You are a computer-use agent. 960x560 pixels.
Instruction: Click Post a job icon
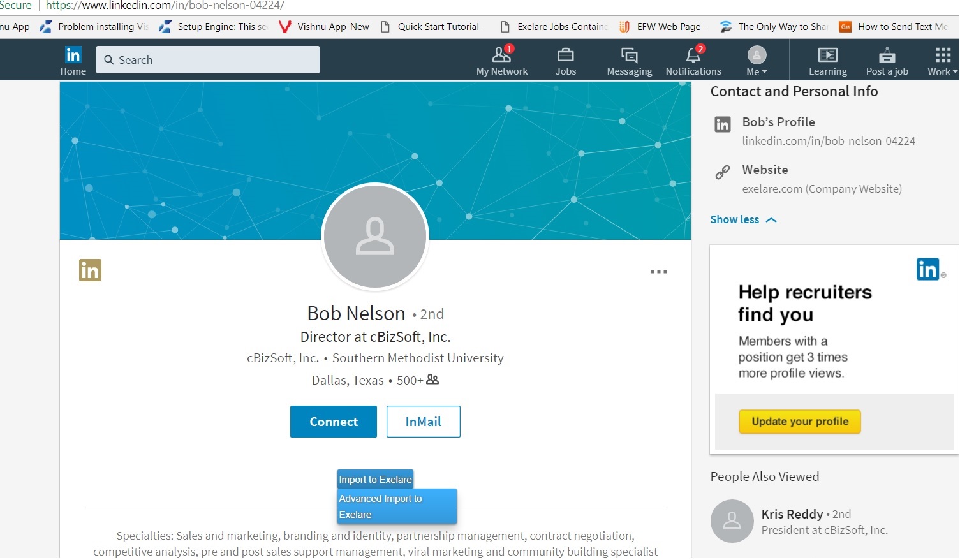click(887, 55)
